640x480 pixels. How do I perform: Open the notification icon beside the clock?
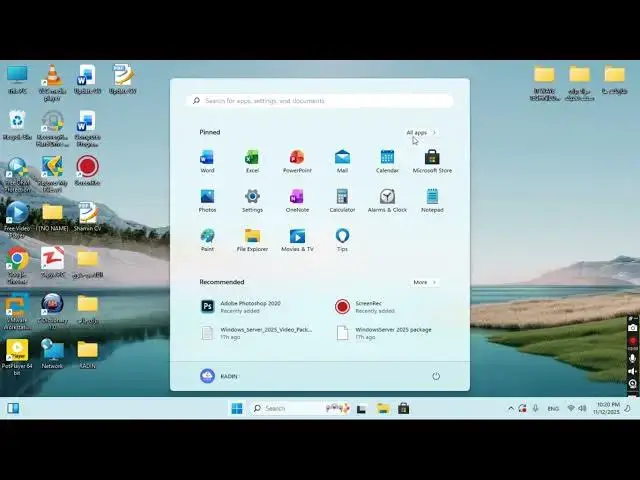coord(628,408)
